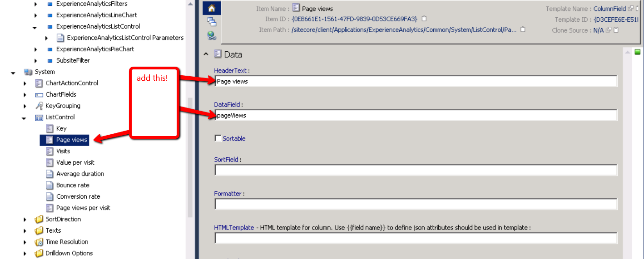Collapse the ListControl tree node

pos(25,117)
